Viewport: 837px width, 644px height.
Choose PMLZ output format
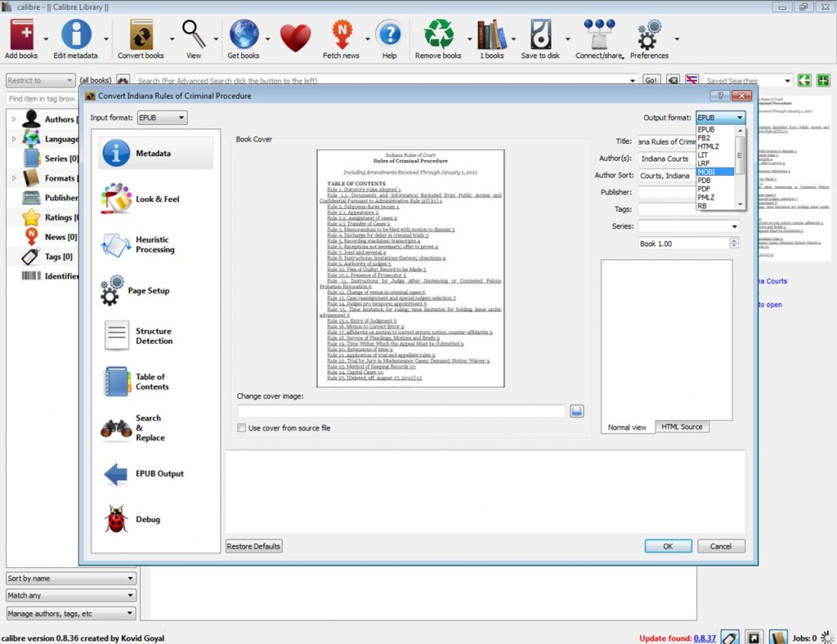715,198
